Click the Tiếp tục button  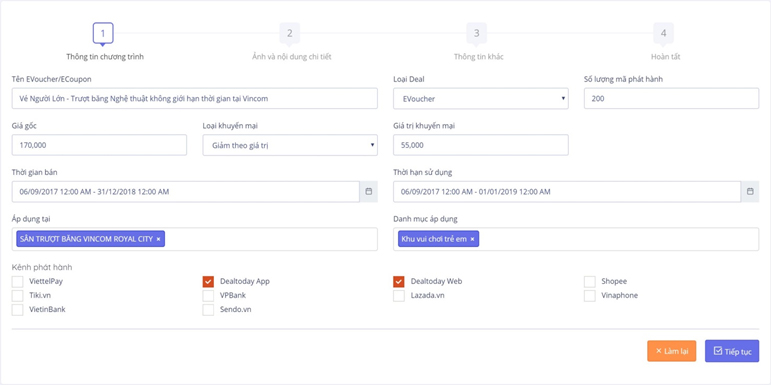[732, 351]
